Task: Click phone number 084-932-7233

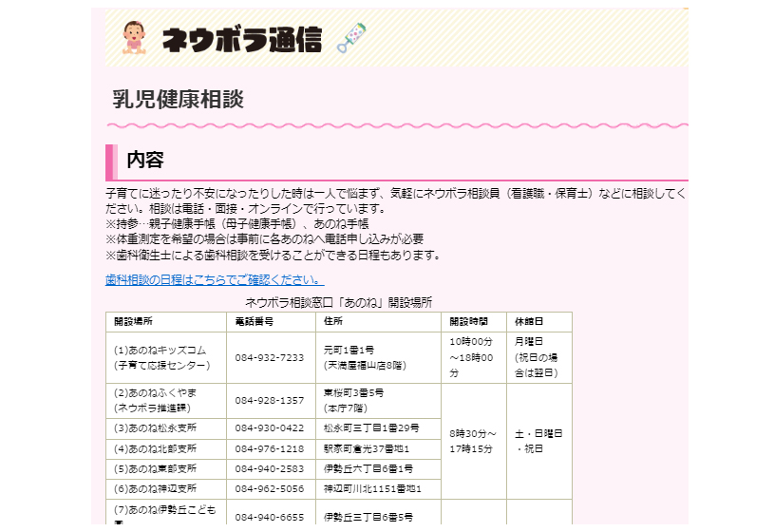Action: (x=270, y=357)
